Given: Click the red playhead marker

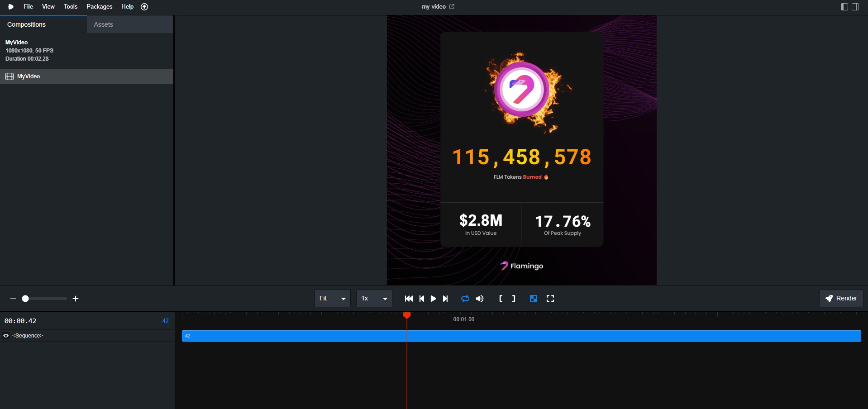Looking at the screenshot, I should click(407, 315).
